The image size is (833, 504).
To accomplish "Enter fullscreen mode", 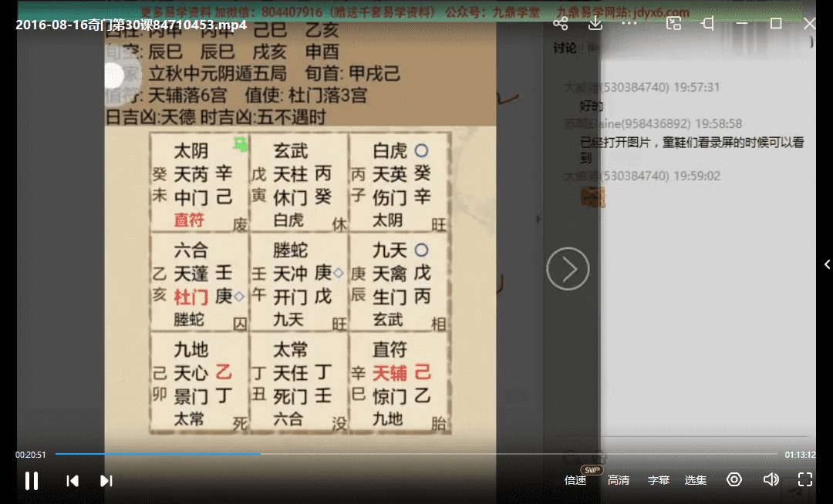I will tap(805, 479).
